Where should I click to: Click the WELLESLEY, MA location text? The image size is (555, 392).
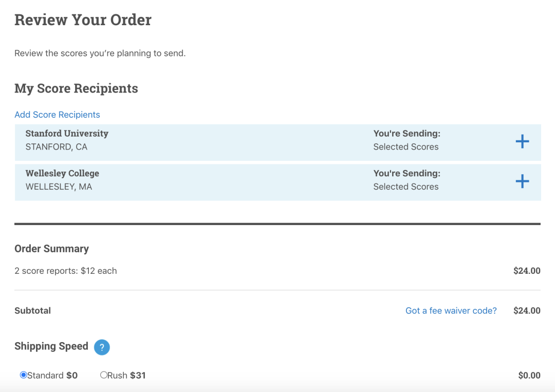(x=59, y=187)
